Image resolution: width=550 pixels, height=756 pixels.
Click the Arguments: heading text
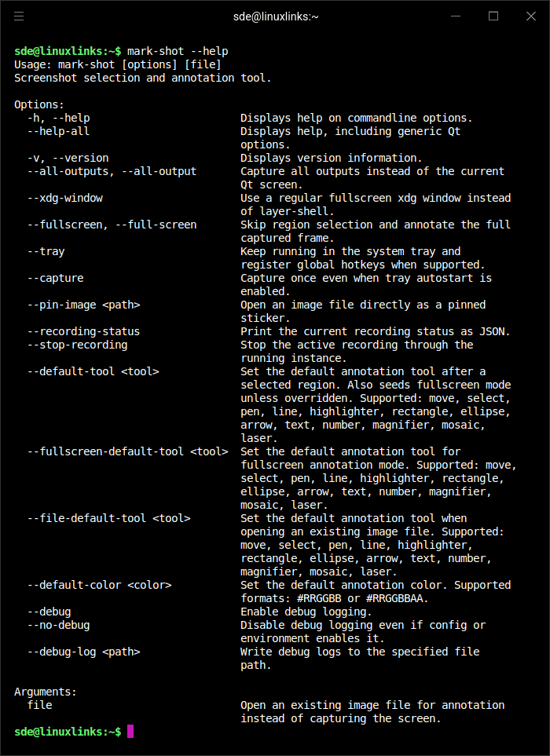tap(46, 692)
